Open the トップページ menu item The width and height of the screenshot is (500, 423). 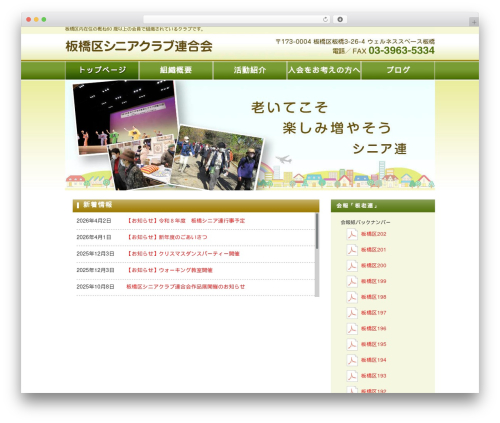[x=102, y=70]
